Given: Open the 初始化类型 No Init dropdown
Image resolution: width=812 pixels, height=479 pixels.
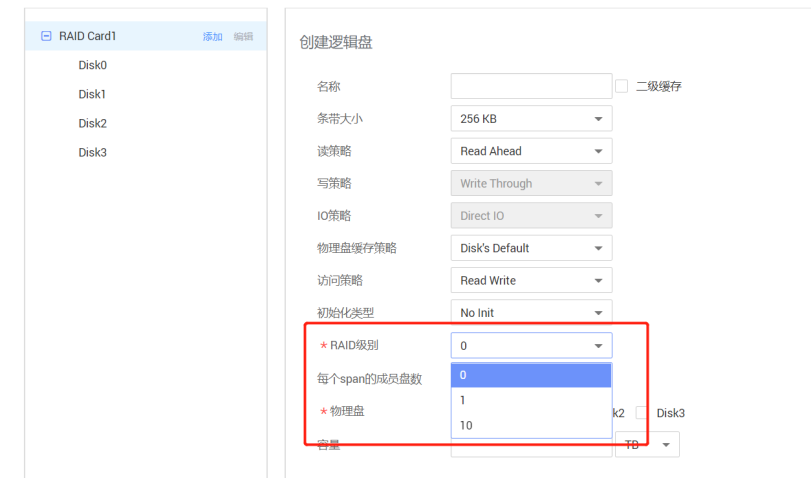Looking at the screenshot, I should [x=530, y=313].
